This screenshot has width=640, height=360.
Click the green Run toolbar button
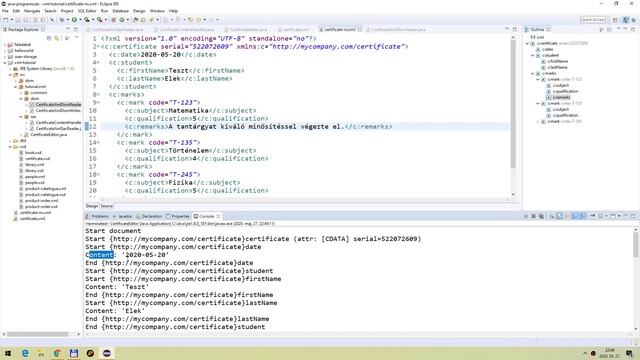[74, 20]
